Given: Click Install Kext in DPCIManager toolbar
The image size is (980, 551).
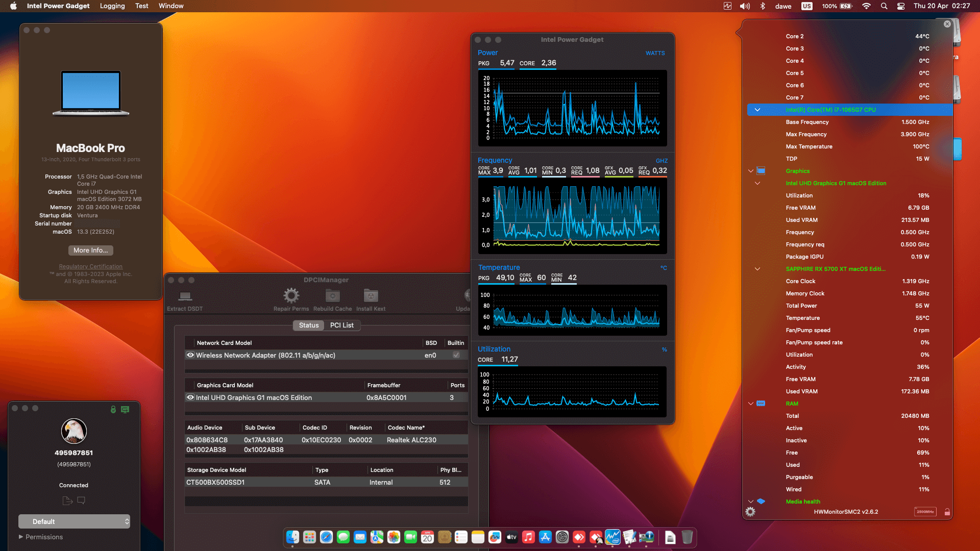Looking at the screenshot, I should [371, 299].
